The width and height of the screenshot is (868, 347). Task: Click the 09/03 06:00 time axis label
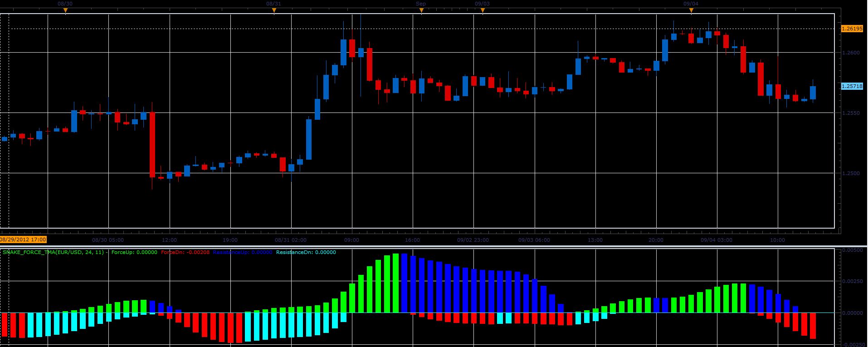click(x=534, y=240)
